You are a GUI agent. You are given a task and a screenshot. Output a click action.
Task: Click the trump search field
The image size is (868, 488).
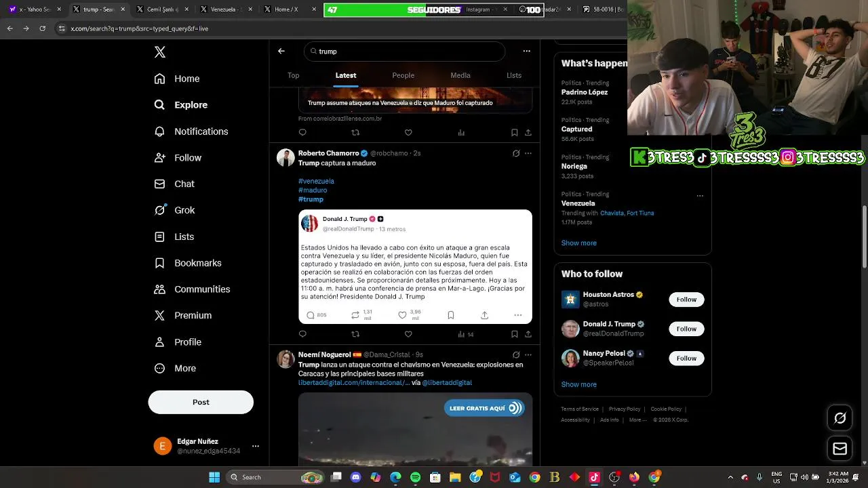pos(405,52)
